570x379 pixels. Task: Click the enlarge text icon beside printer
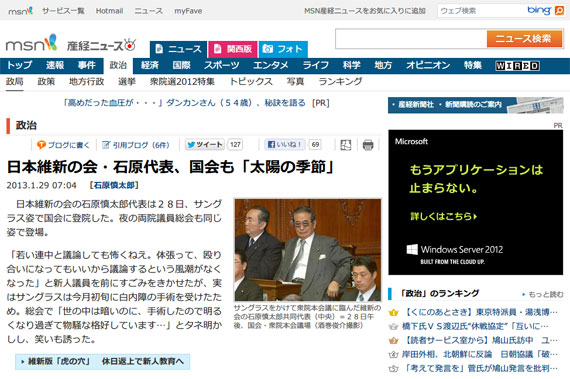(x=345, y=145)
